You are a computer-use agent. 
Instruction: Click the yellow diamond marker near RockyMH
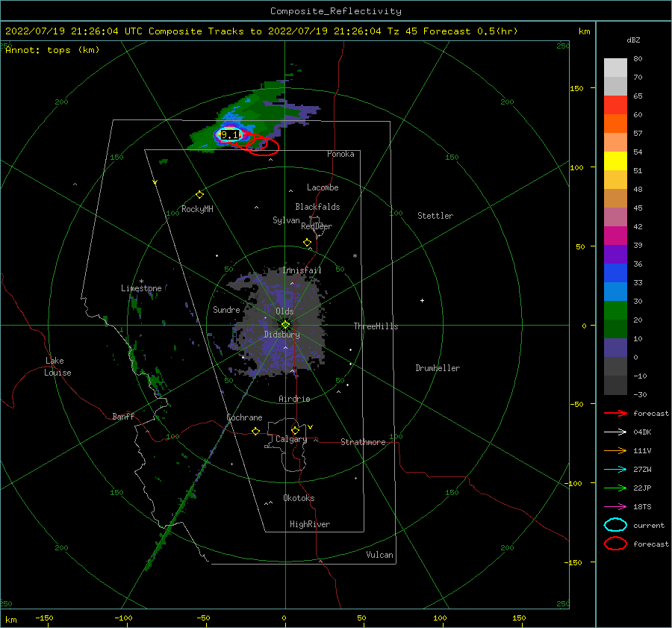[199, 195]
